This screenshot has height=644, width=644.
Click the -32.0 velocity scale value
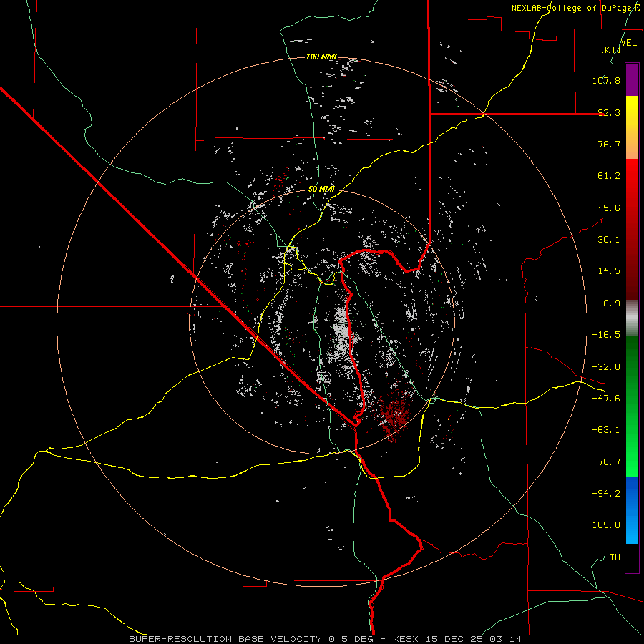pyautogui.click(x=606, y=367)
